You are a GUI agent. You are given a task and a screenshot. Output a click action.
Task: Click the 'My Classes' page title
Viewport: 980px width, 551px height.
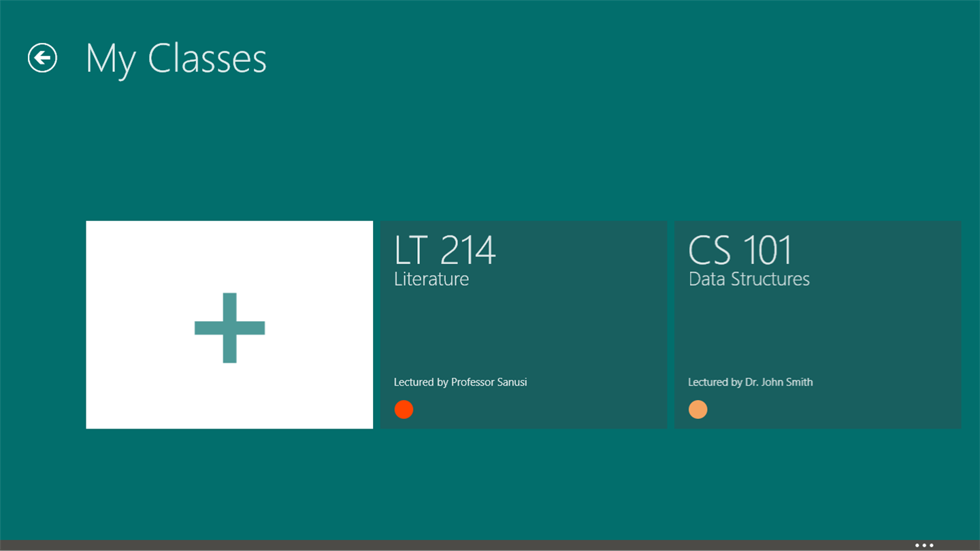coord(176,59)
